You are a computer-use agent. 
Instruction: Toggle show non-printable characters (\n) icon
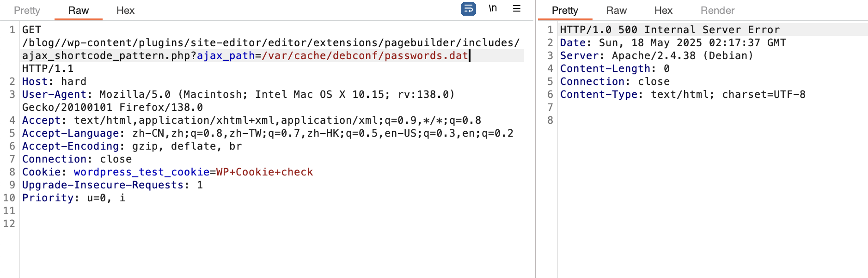point(493,8)
